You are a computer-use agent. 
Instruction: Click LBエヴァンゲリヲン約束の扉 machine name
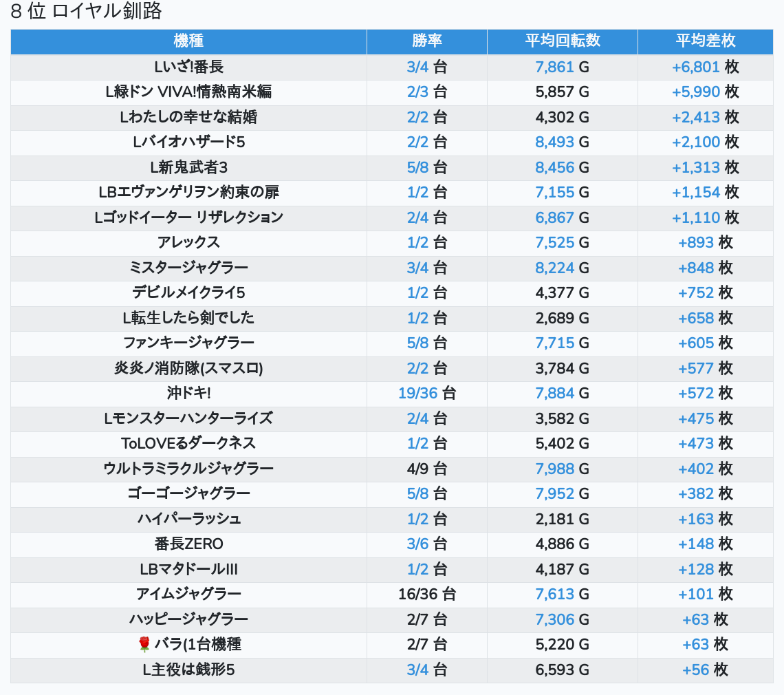tap(188, 192)
